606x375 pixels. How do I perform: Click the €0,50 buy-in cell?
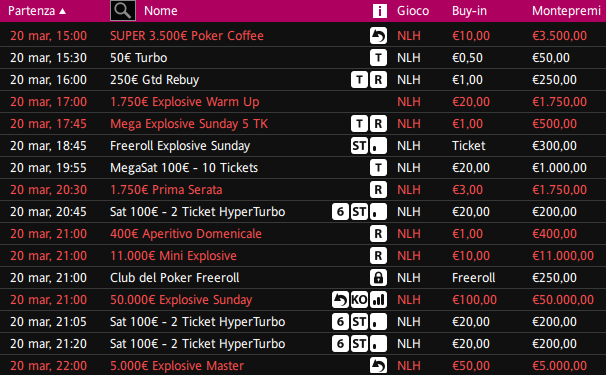click(x=467, y=58)
